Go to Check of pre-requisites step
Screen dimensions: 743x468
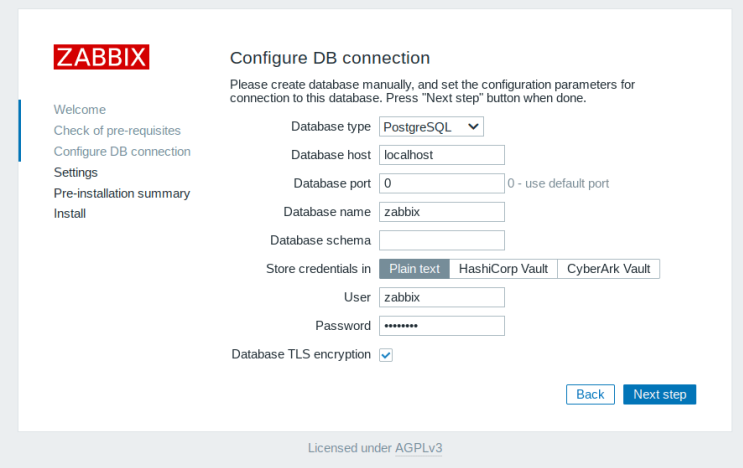tap(117, 131)
